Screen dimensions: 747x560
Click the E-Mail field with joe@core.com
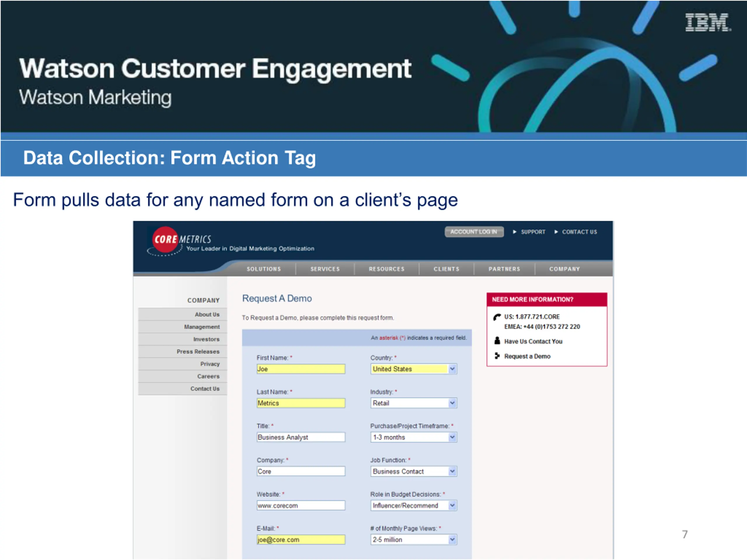301,539
